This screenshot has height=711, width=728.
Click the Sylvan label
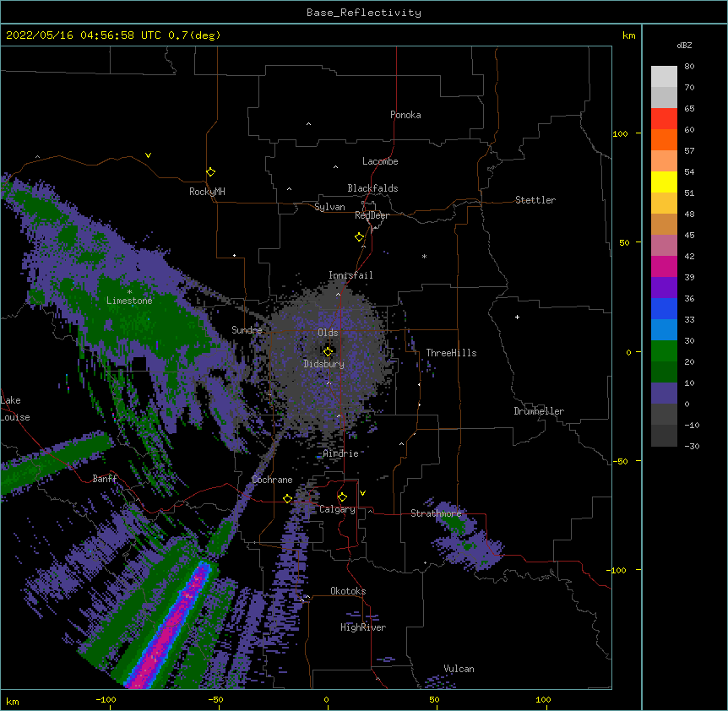click(329, 207)
